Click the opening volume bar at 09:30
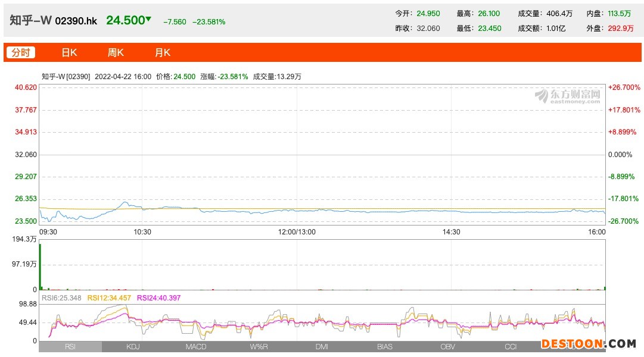Viewport: 644px width, 357px height. 41,266
